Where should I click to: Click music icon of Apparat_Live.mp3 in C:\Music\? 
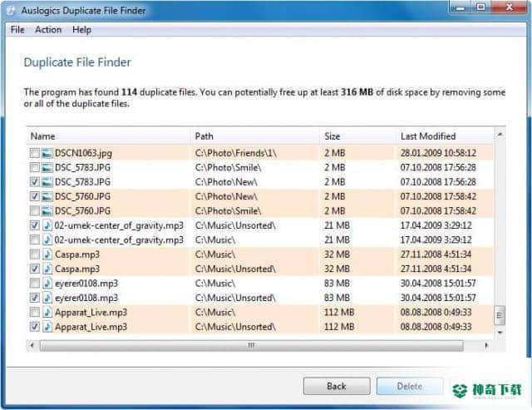point(47,312)
